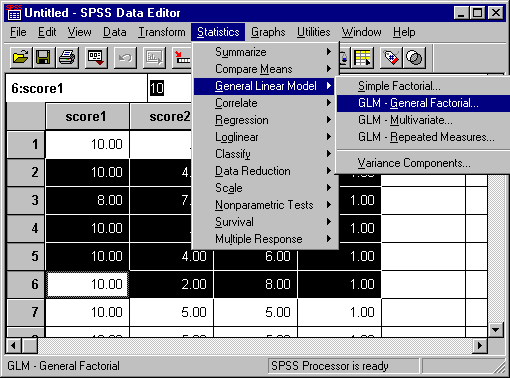Viewport: 510px width, 378px height.
Task: Select row header 3
Action: coord(26,200)
